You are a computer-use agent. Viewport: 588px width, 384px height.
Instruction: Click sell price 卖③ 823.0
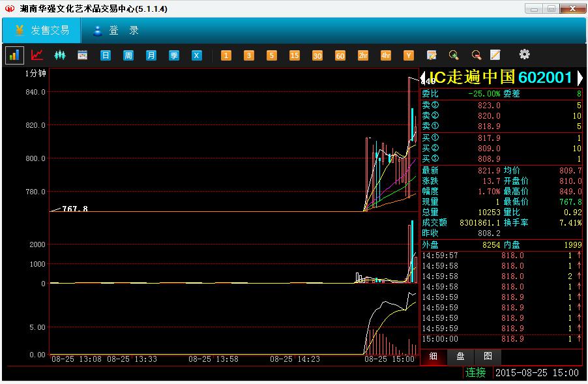(489, 106)
